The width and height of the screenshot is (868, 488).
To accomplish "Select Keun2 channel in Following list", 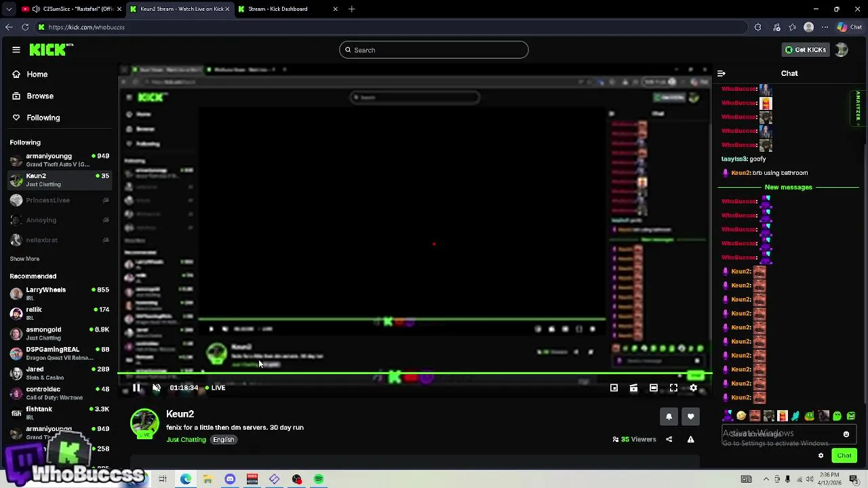I will (59, 180).
